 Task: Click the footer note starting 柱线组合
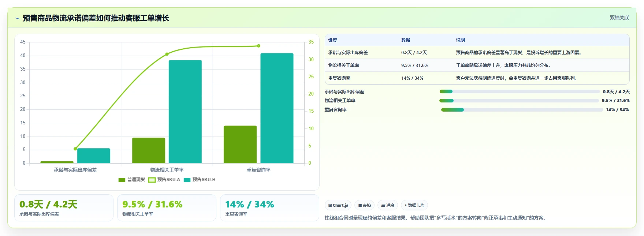pyautogui.click(x=436, y=218)
